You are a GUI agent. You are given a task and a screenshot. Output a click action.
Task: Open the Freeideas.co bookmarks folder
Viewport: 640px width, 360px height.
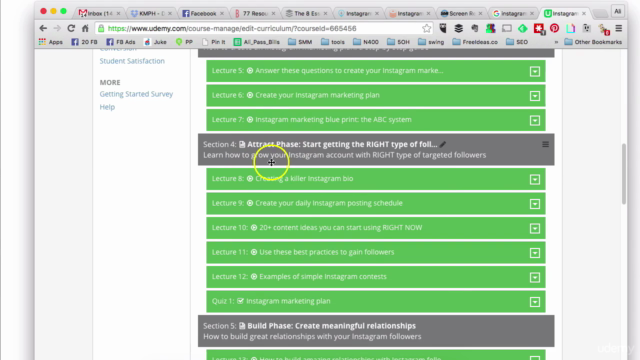[x=475, y=42]
